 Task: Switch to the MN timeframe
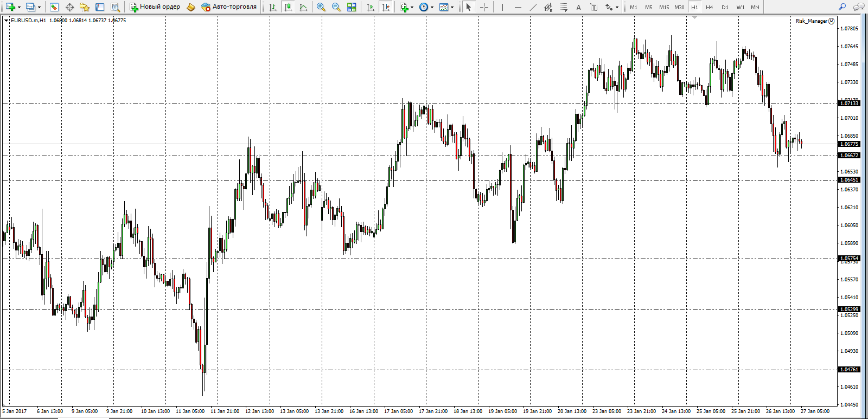tap(755, 7)
